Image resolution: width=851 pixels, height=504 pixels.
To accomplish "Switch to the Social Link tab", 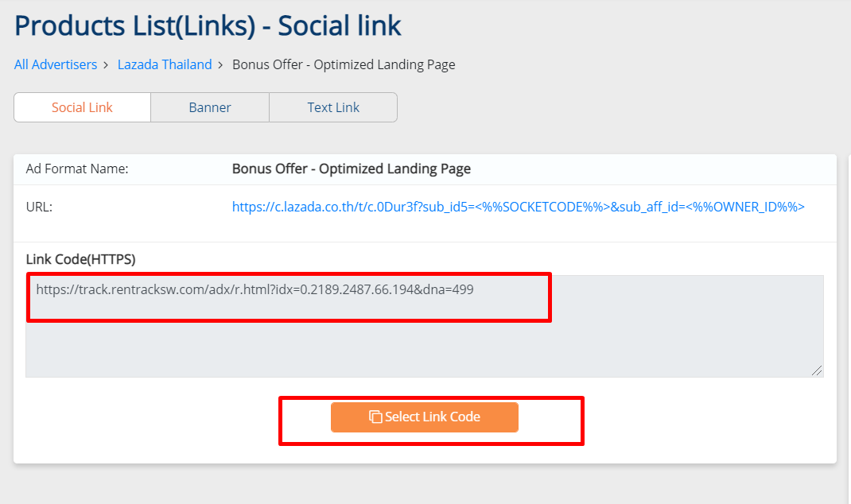I will click(x=82, y=107).
